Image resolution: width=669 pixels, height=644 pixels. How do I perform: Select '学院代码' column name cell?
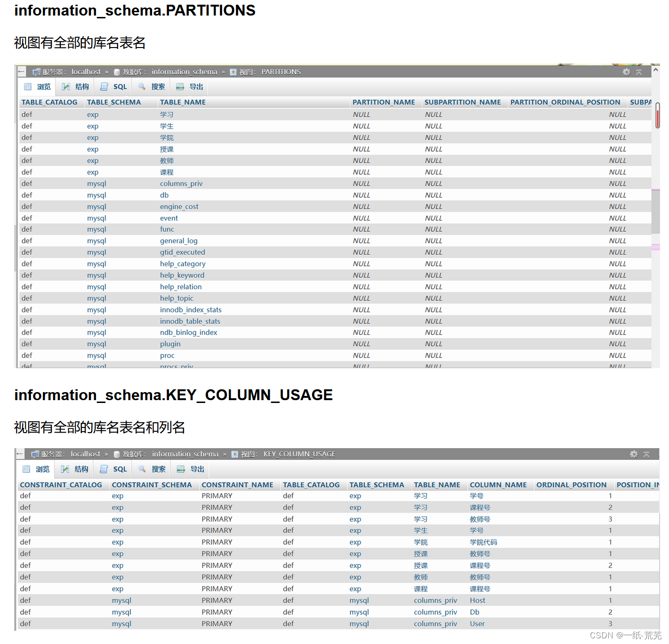coord(484,542)
